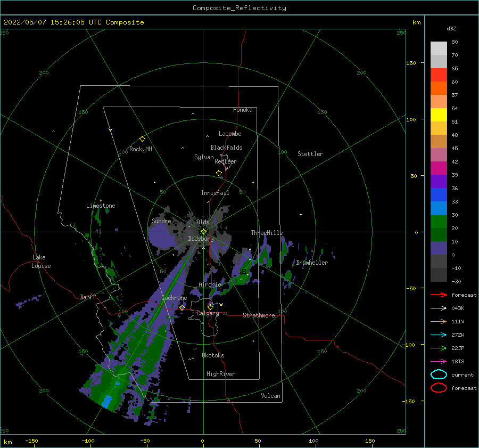Click the Lake Louise label
The width and height of the screenshot is (479, 448).
[x=41, y=262]
